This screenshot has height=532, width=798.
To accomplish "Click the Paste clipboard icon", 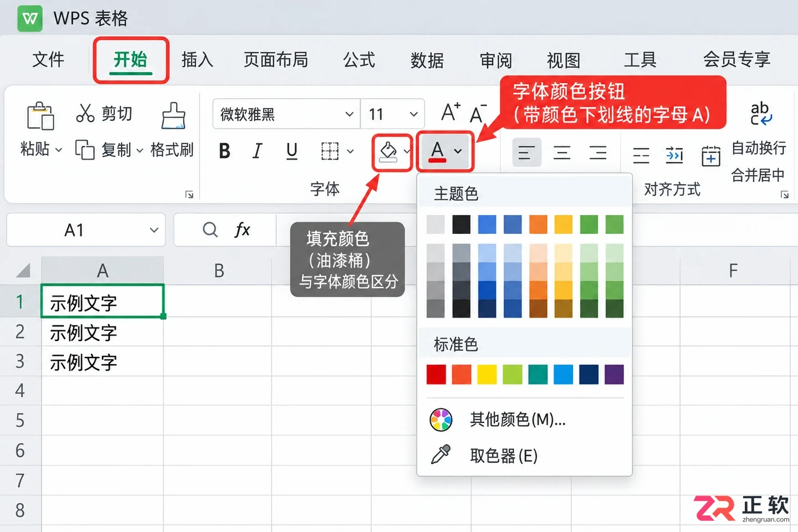I will click(40, 115).
